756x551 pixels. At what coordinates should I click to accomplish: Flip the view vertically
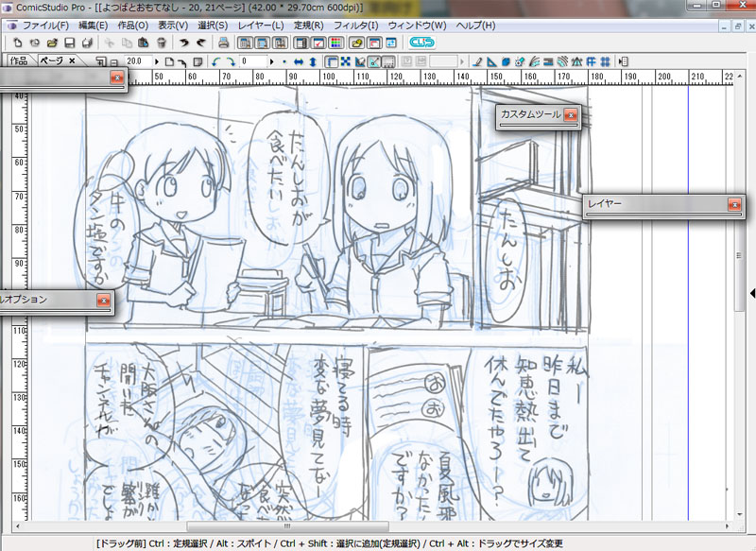click(313, 61)
